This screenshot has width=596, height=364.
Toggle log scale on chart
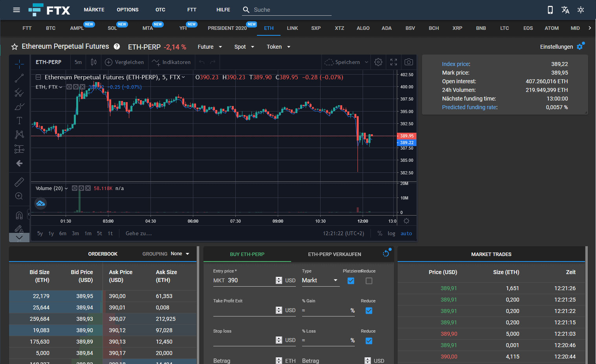pos(391,233)
